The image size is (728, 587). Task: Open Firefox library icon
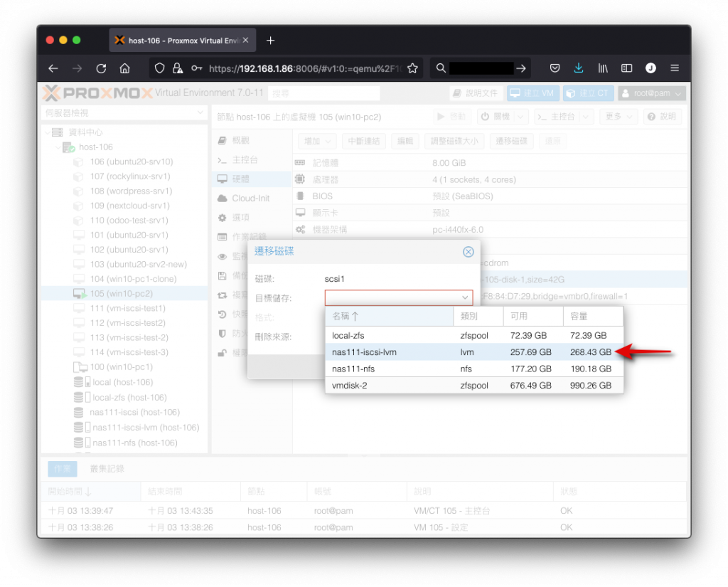[603, 68]
